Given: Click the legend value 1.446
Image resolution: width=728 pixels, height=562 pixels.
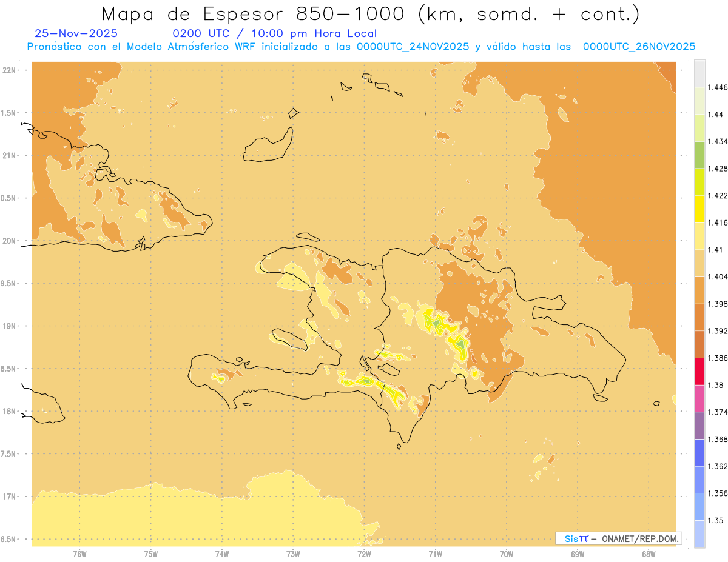Looking at the screenshot, I should (x=718, y=87).
